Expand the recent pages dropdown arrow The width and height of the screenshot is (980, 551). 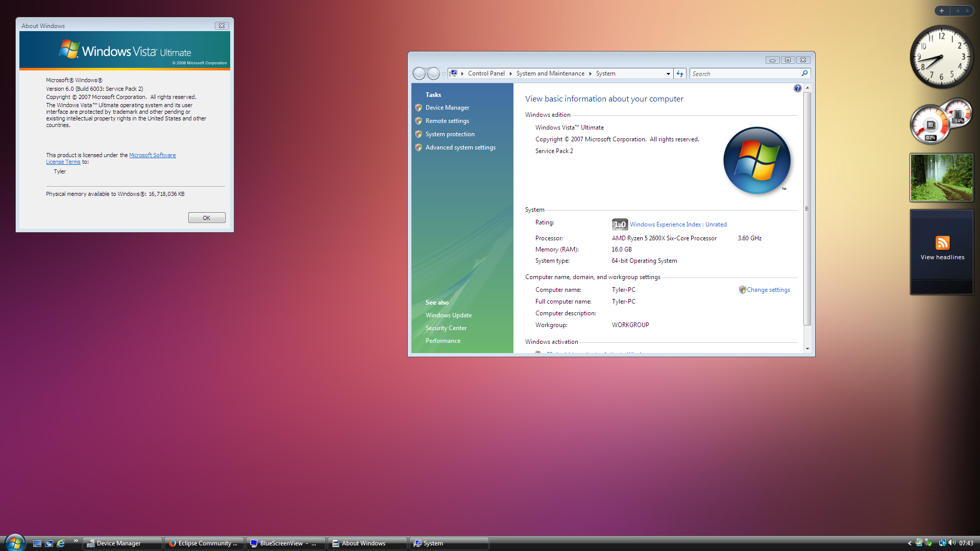(444, 73)
